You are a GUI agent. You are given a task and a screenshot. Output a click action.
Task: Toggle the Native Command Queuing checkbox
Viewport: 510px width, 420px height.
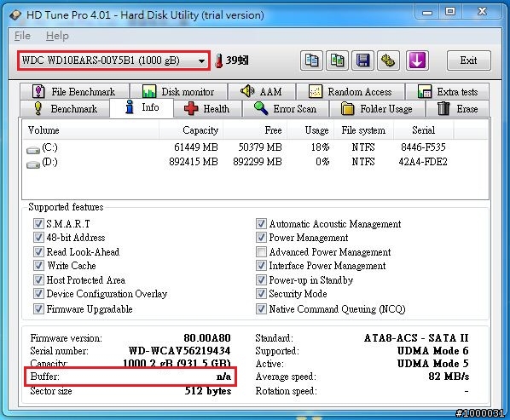point(261,308)
